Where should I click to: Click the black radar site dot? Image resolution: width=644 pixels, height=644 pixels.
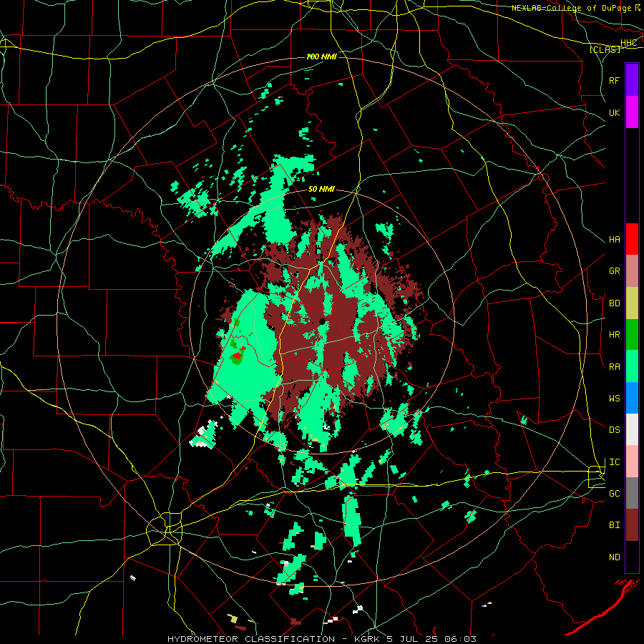(323, 321)
